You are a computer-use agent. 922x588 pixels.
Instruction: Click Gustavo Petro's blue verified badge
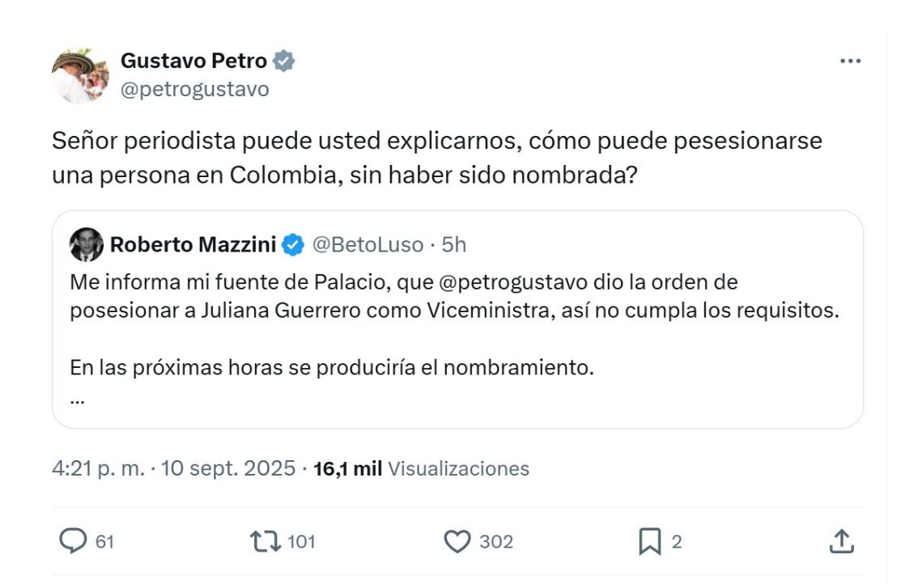(282, 59)
